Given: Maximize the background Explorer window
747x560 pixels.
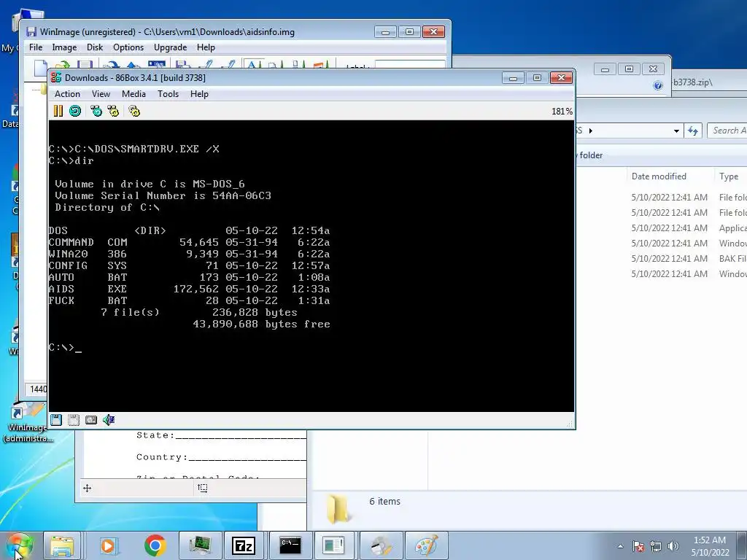Looking at the screenshot, I should point(629,69).
